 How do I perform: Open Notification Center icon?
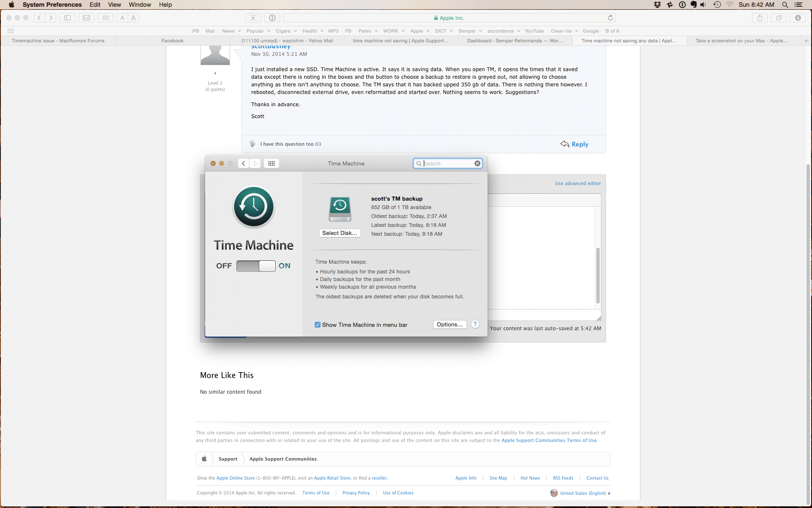point(798,5)
